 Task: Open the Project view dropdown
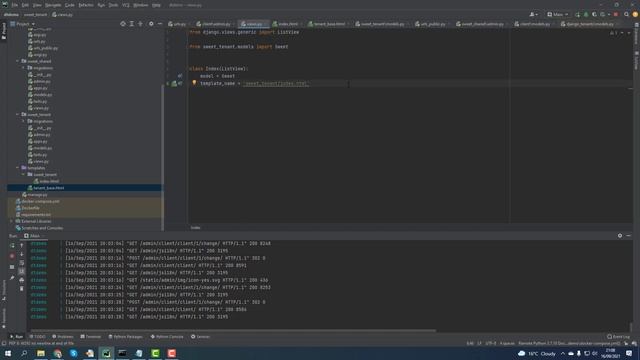coord(22,24)
